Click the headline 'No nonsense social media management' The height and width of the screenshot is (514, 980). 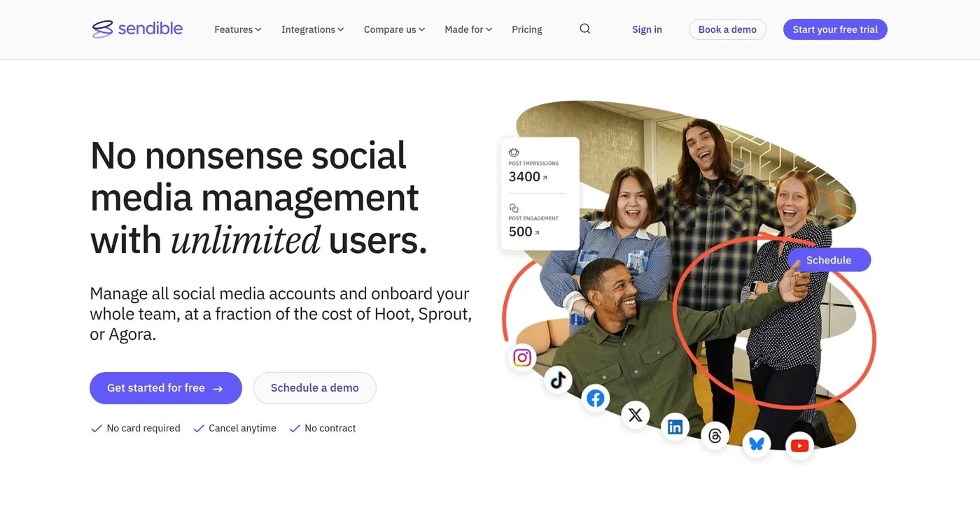259,197
